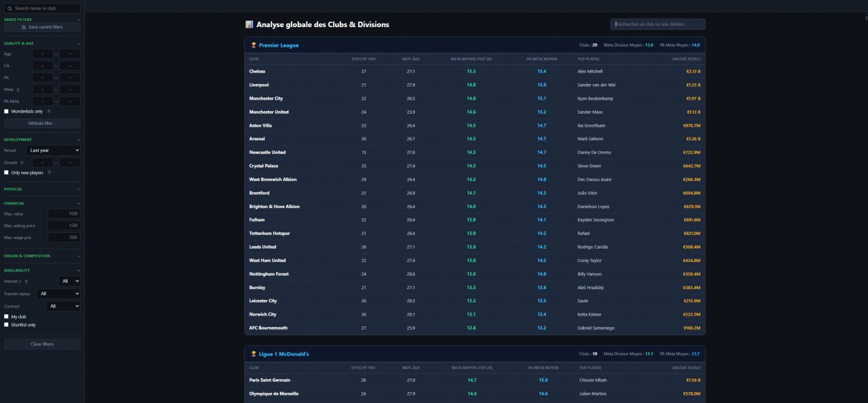Click top player Alex Mitchell

tap(590, 71)
